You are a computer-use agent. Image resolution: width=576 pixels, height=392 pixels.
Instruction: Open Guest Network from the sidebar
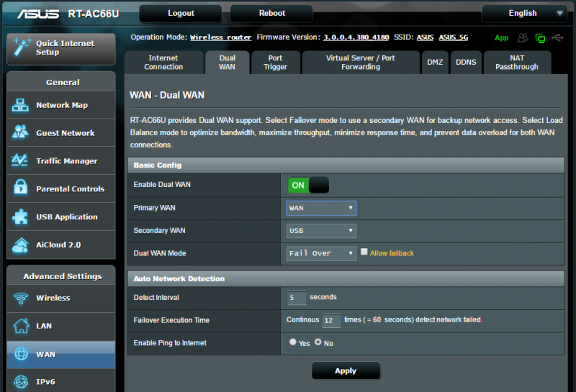coord(61,133)
